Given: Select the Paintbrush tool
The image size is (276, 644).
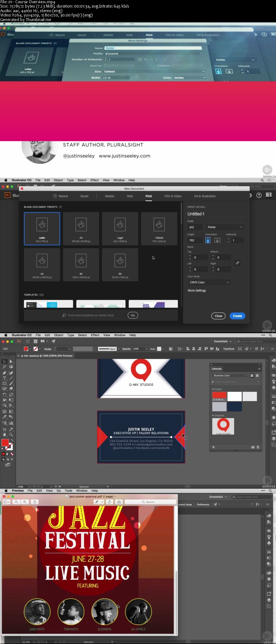Looking at the screenshot, I should click(x=11, y=383).
